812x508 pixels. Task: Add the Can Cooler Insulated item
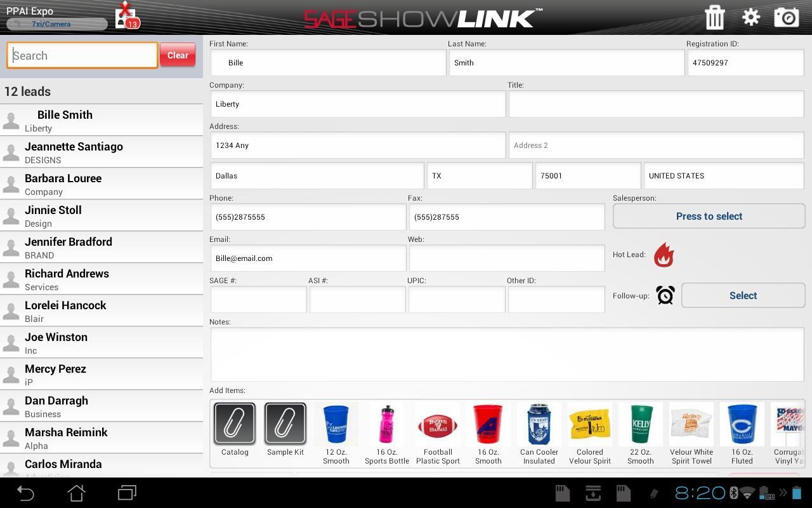539,433
